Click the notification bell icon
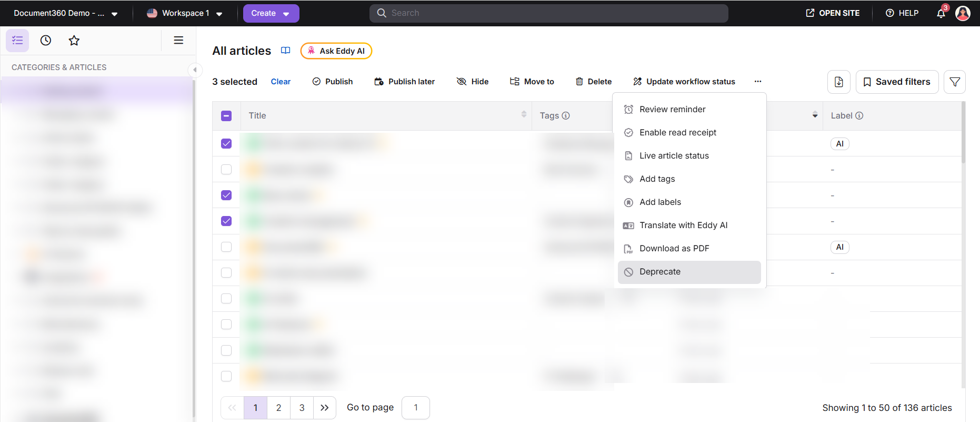This screenshot has width=980, height=422. click(x=941, y=13)
